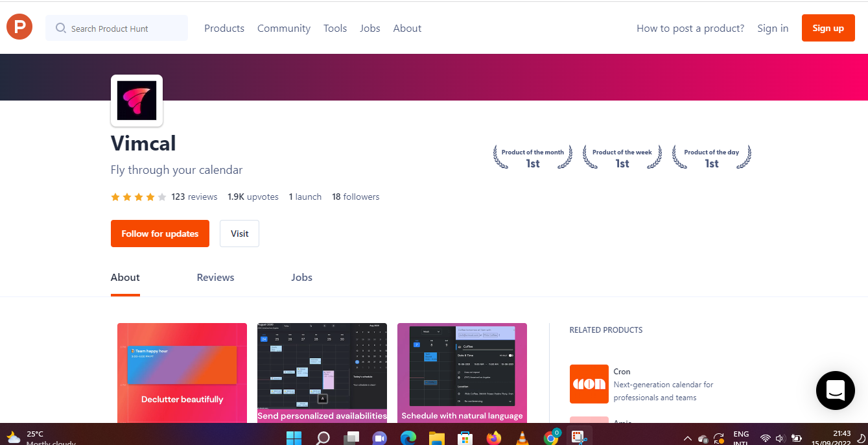Click Cron's next-generation calendar description
The image size is (868, 445).
point(663,391)
